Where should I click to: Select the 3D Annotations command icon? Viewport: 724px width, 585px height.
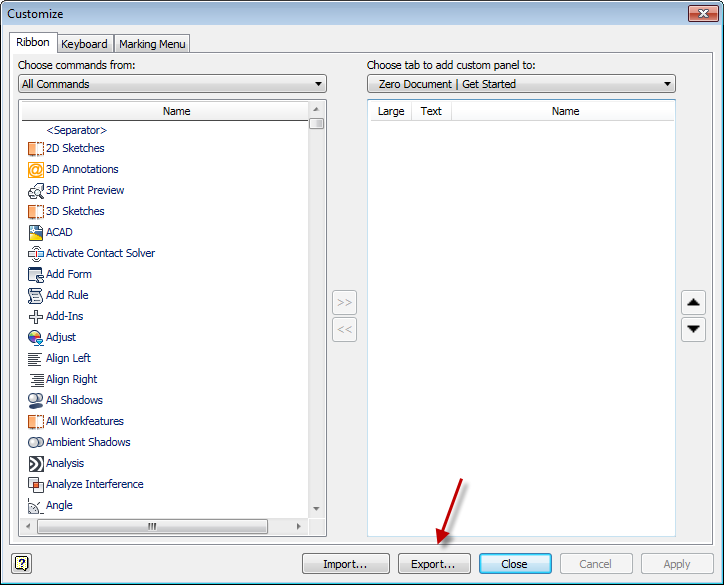36,169
